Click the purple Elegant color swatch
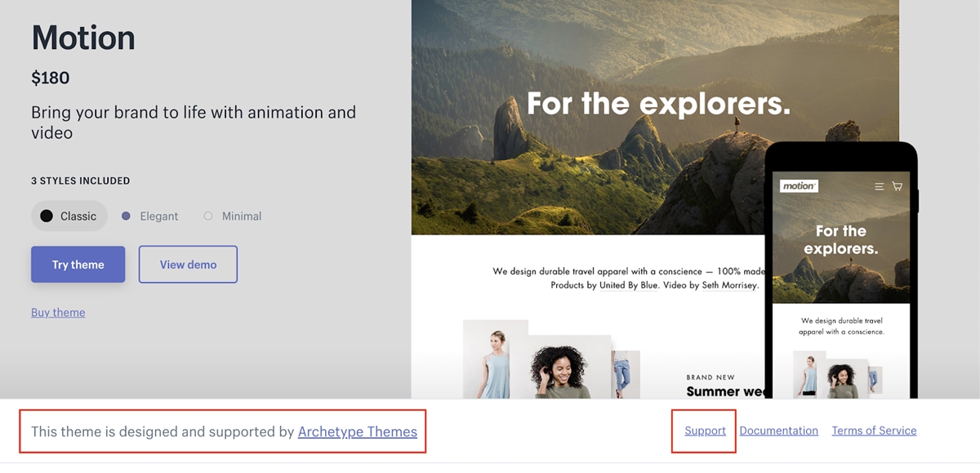Screen dimensions: 980x473 pyautogui.click(x=126, y=216)
